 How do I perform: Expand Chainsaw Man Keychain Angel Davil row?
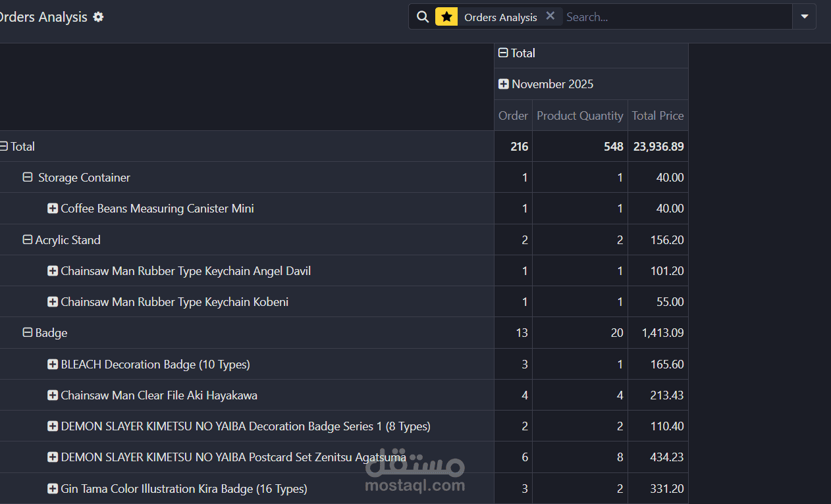(53, 271)
